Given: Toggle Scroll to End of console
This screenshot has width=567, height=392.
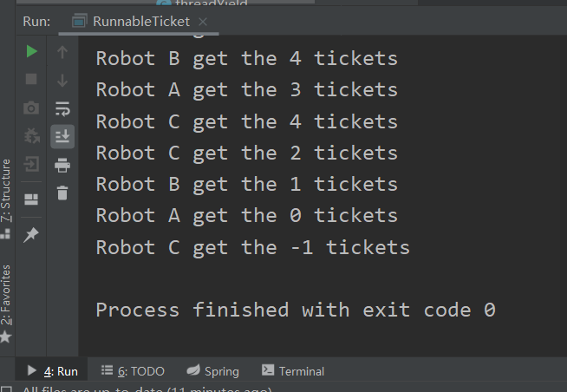Looking at the screenshot, I should click(x=62, y=135).
